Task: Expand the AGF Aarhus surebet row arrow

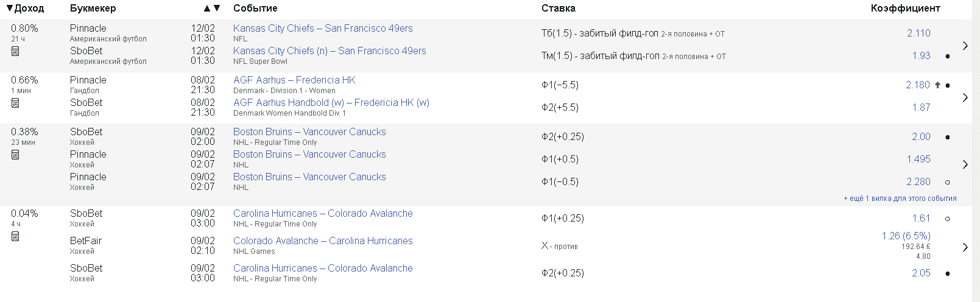Action: tap(965, 97)
